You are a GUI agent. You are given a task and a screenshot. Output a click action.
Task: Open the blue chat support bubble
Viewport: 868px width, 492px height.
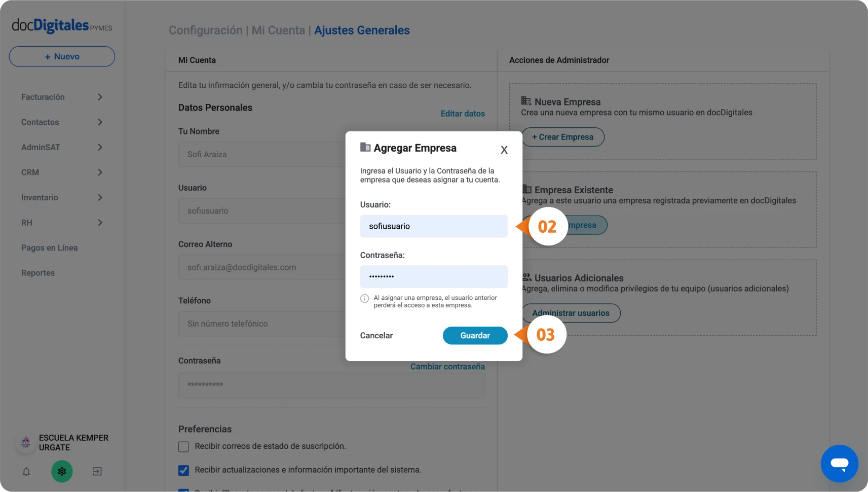click(x=839, y=464)
